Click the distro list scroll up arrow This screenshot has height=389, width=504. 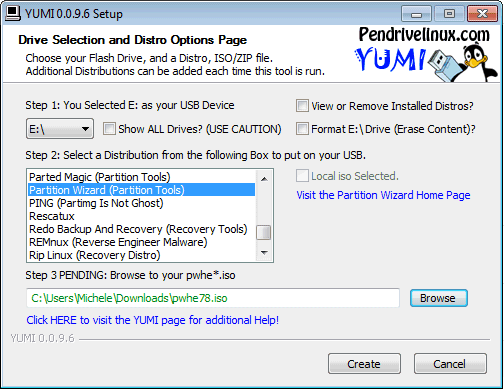pyautogui.click(x=264, y=179)
